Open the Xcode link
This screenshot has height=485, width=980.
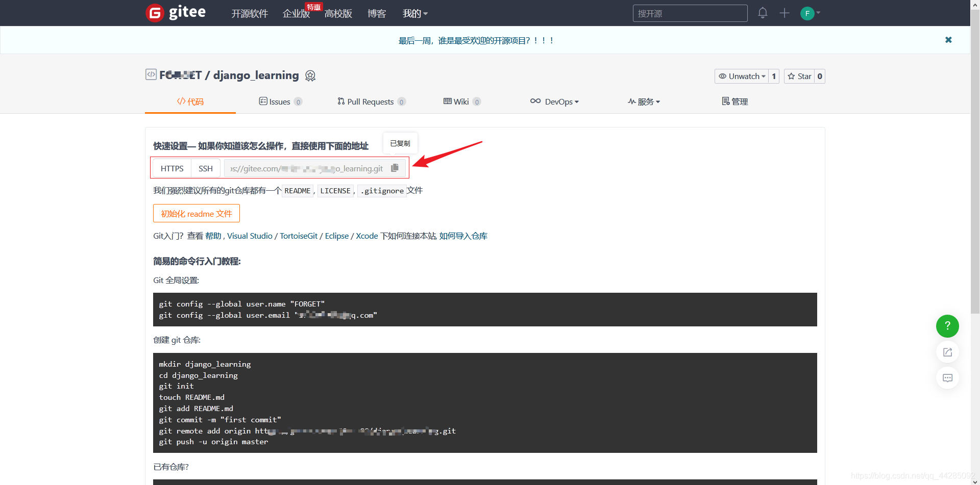(367, 236)
